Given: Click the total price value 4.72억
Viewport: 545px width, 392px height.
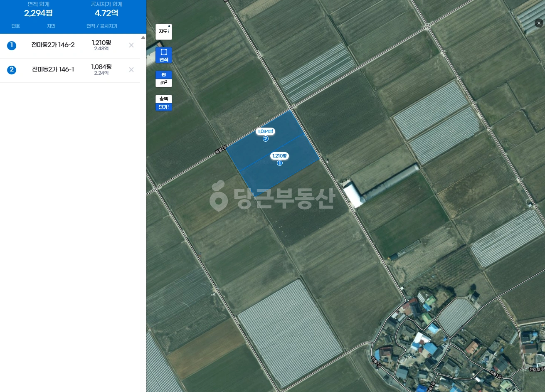Looking at the screenshot, I should click(106, 13).
